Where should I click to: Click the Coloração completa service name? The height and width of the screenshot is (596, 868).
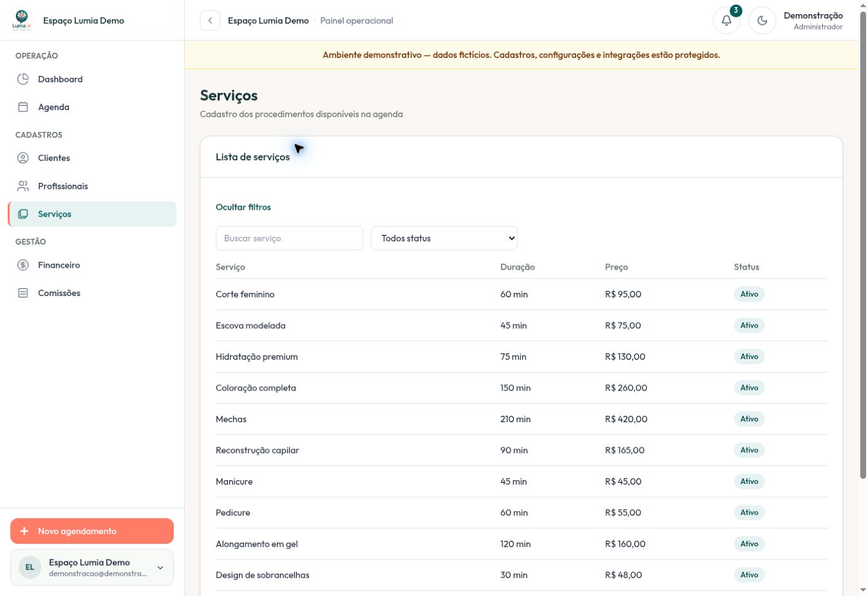pos(256,388)
